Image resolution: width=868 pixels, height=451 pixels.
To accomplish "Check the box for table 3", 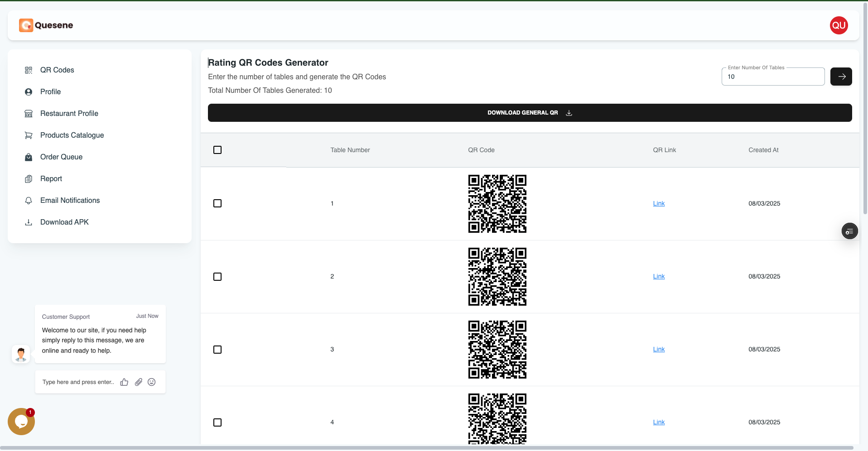I will click(217, 350).
